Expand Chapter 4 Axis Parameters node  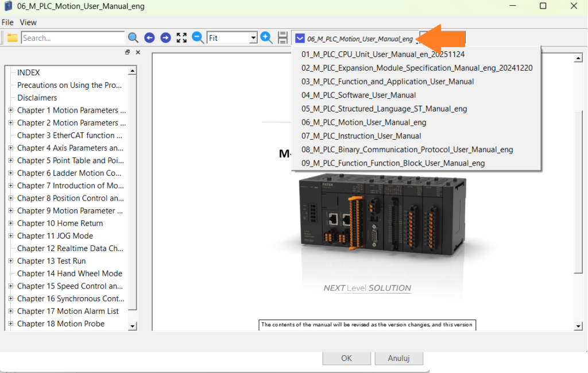[11, 148]
